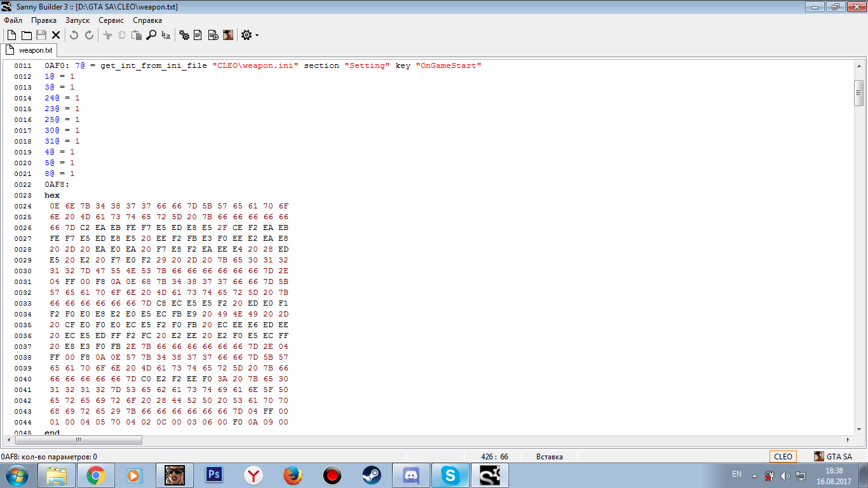Click the 426 : 66 cursor position field
This screenshot has height=488, width=868.
494,456
